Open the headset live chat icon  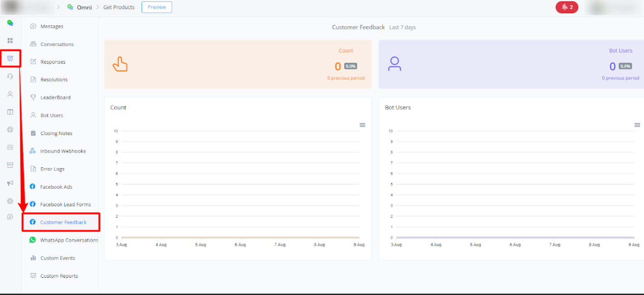pos(10,76)
